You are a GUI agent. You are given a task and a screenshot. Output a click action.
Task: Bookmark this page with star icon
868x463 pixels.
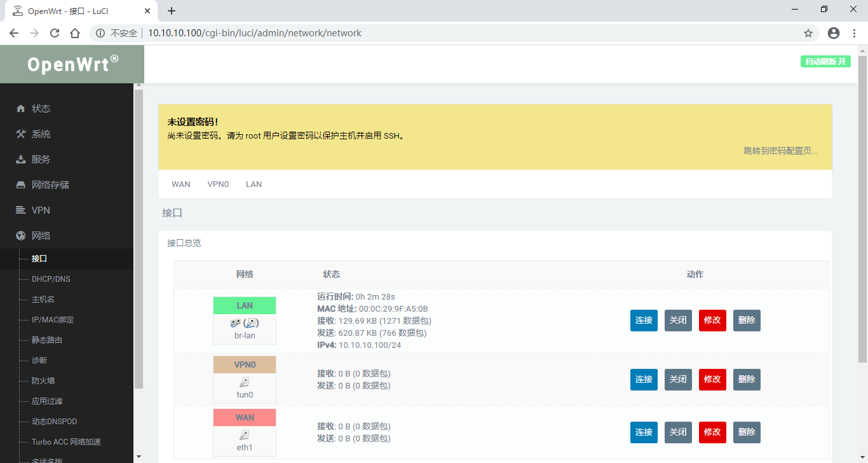click(808, 33)
